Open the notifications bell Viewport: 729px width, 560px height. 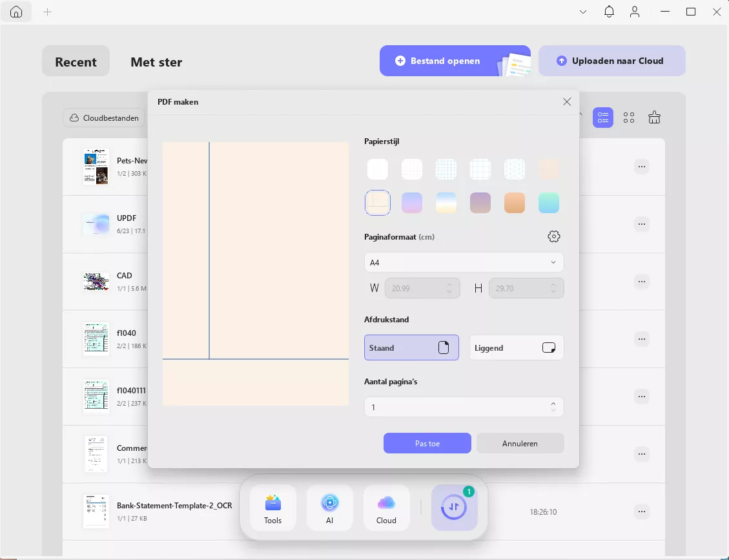tap(609, 12)
